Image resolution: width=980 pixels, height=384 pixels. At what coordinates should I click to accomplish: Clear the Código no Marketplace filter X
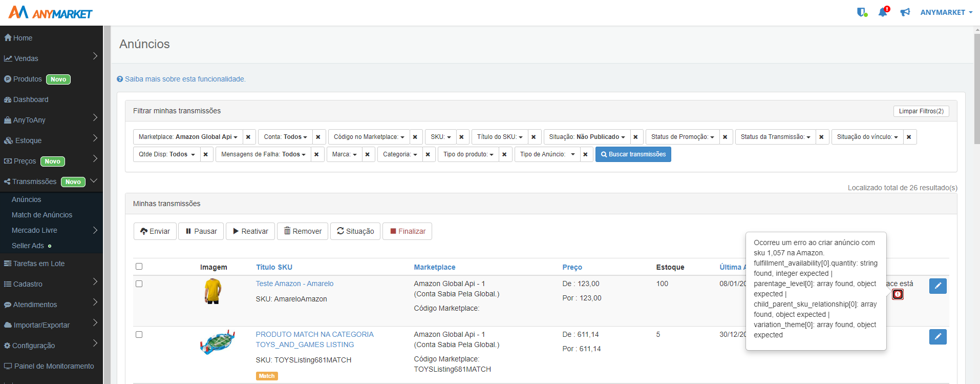coord(415,137)
